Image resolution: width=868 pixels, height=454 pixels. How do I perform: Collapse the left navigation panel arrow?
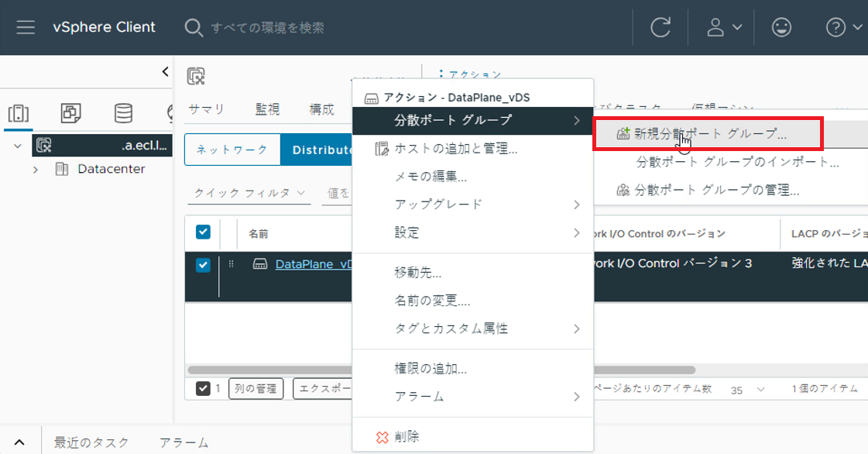coord(165,72)
